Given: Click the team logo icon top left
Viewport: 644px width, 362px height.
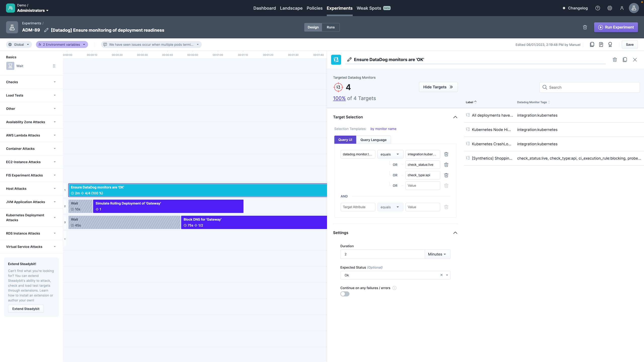Looking at the screenshot, I should click(x=11, y=8).
